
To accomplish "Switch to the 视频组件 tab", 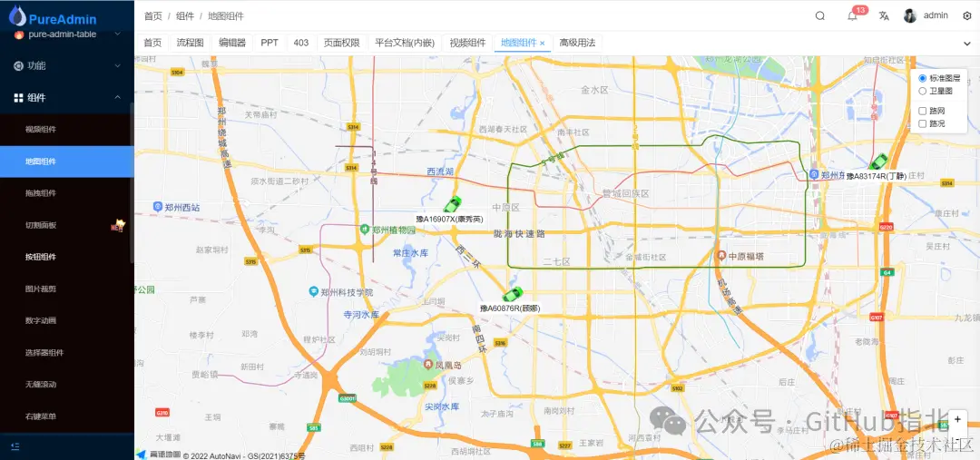I will 467,43.
